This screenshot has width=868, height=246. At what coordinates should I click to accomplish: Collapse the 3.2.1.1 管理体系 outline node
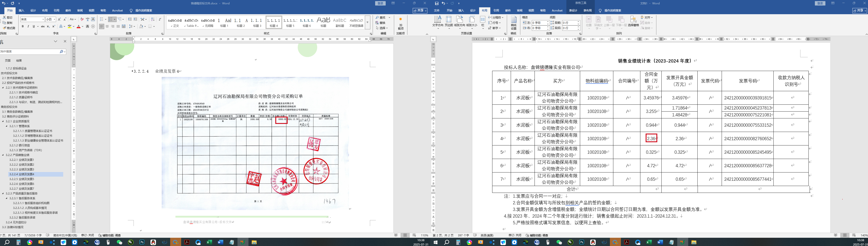point(7,126)
